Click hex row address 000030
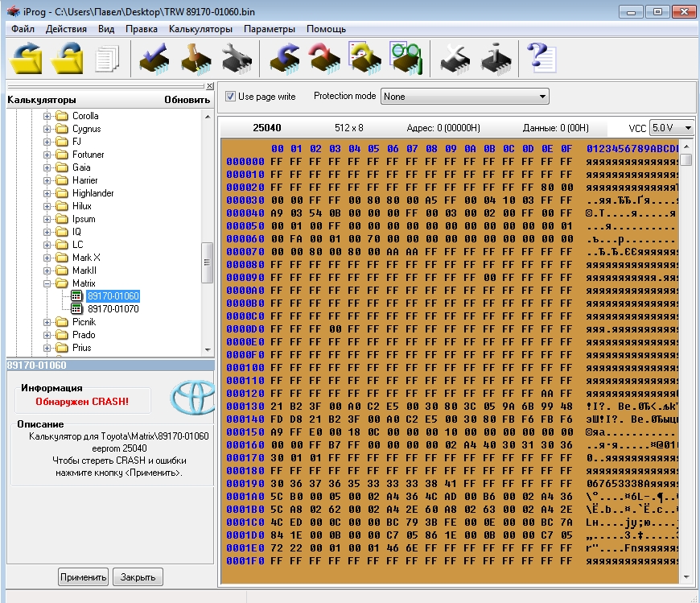The image size is (700, 603). pyautogui.click(x=245, y=200)
